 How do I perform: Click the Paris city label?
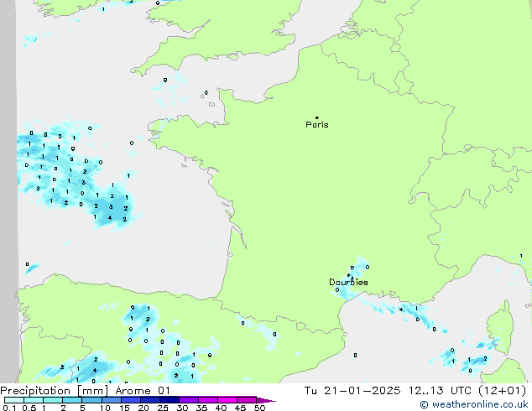(x=317, y=125)
